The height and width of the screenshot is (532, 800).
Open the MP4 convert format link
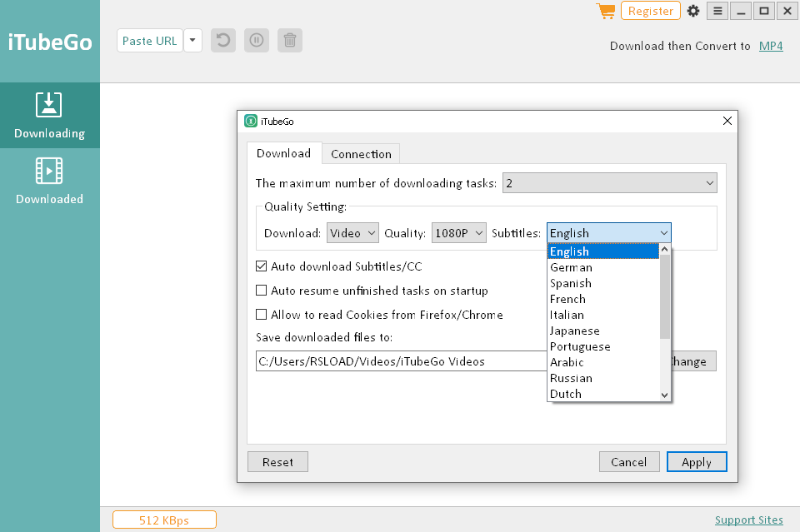771,46
